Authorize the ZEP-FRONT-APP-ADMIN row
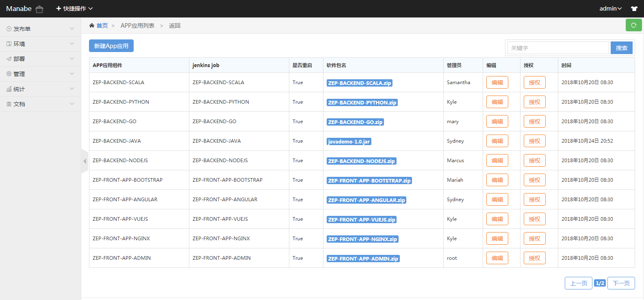644x300 pixels. (x=535, y=258)
